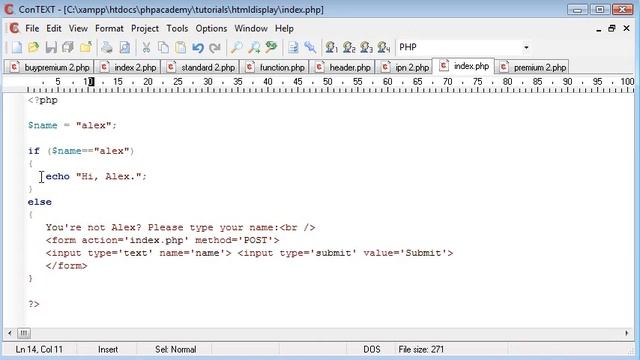Click the $name = "alex"; code line
The width and height of the screenshot is (640, 360).
[x=72, y=125]
